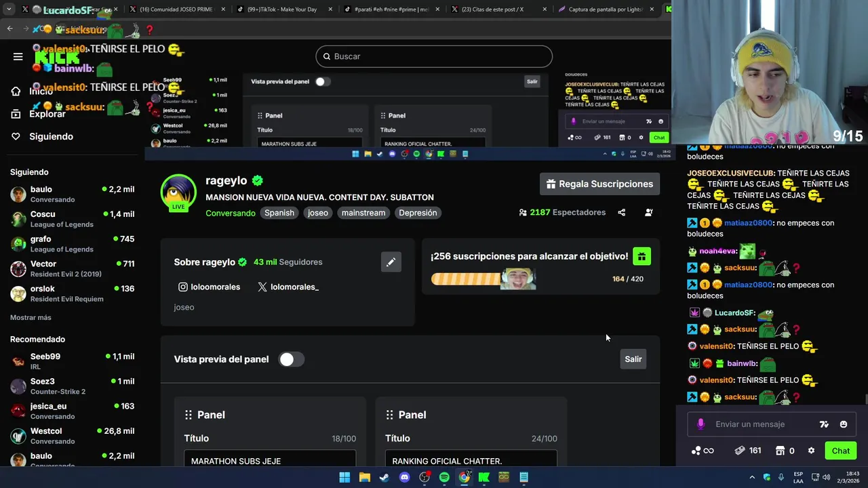Open the Kick app in the taskbar
This screenshot has width=868, height=488.
click(484, 477)
